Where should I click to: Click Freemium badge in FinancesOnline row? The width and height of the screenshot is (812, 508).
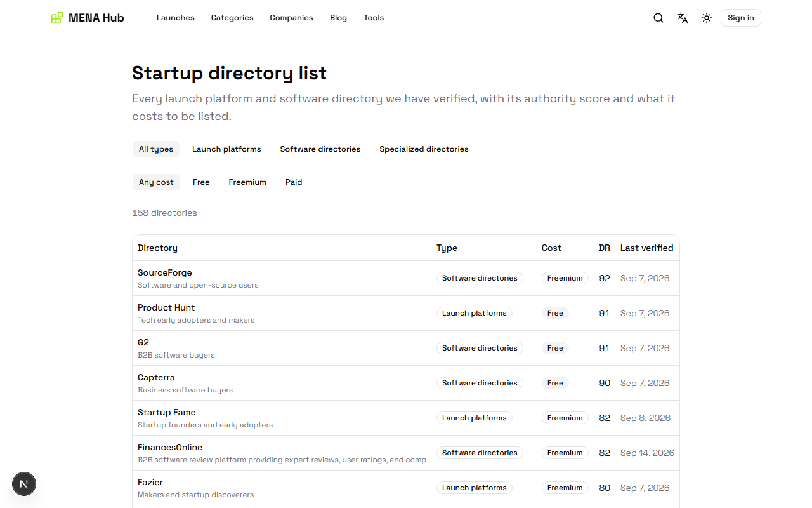(x=565, y=453)
